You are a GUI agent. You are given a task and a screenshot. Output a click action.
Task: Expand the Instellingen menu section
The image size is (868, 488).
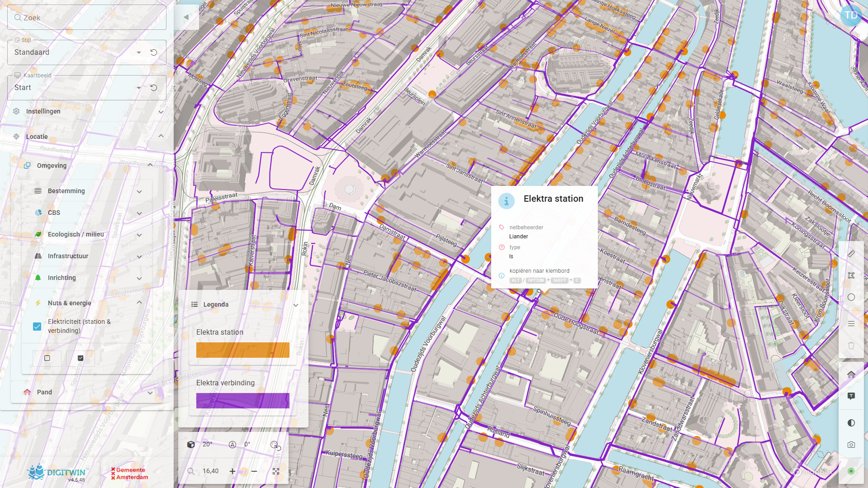click(x=161, y=112)
